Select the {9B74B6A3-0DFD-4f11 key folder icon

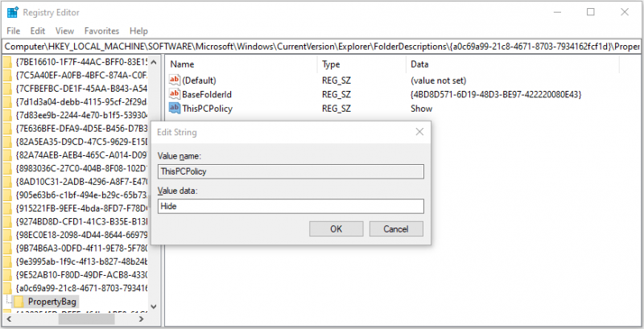(7, 249)
